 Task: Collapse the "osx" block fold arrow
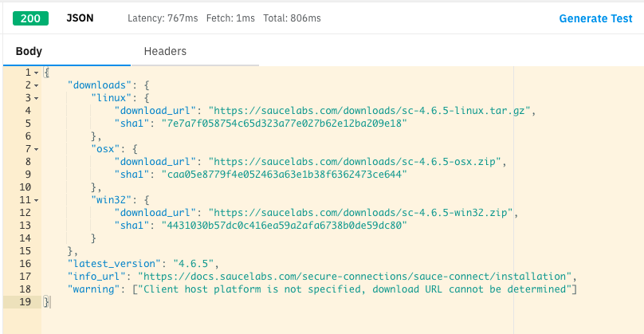tap(37, 148)
